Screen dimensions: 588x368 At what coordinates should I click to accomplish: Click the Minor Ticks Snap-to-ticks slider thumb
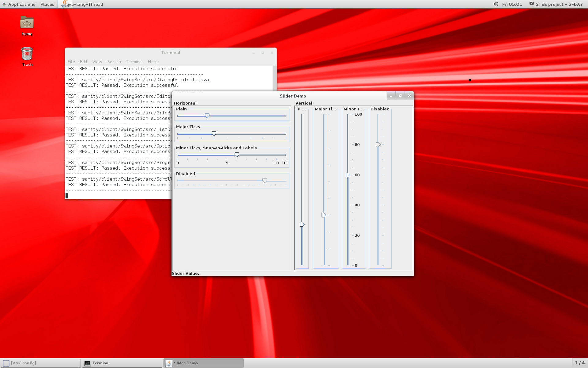click(237, 155)
